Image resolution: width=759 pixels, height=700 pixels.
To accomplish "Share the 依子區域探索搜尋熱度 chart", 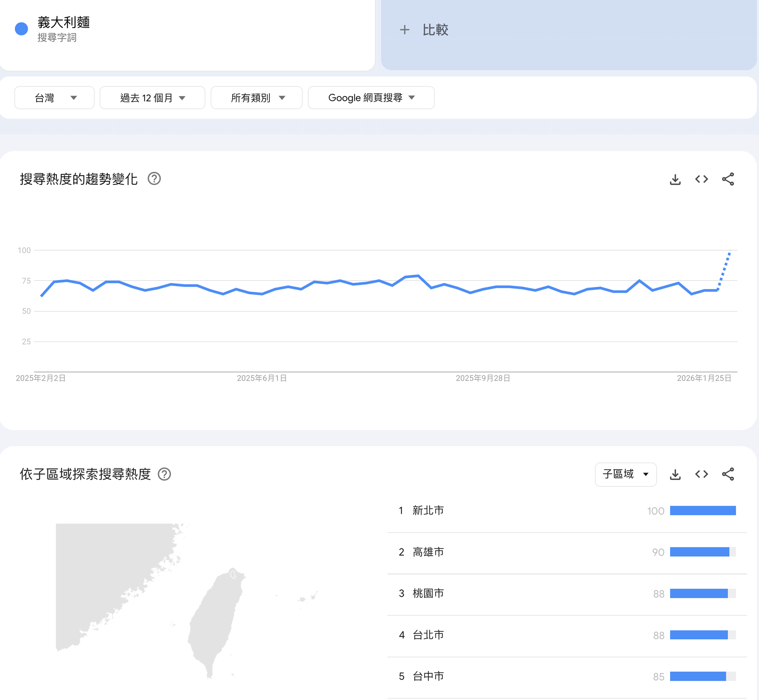I will (x=728, y=474).
